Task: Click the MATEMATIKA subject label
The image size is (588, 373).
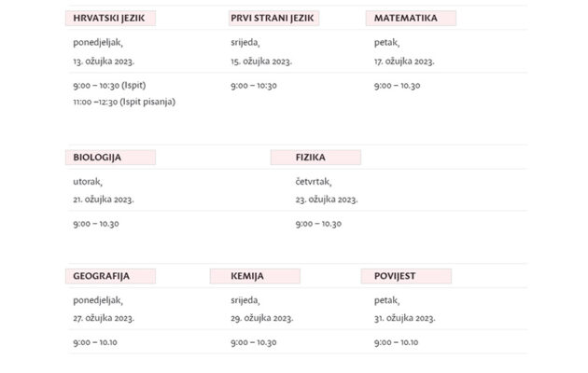Action: (411, 18)
